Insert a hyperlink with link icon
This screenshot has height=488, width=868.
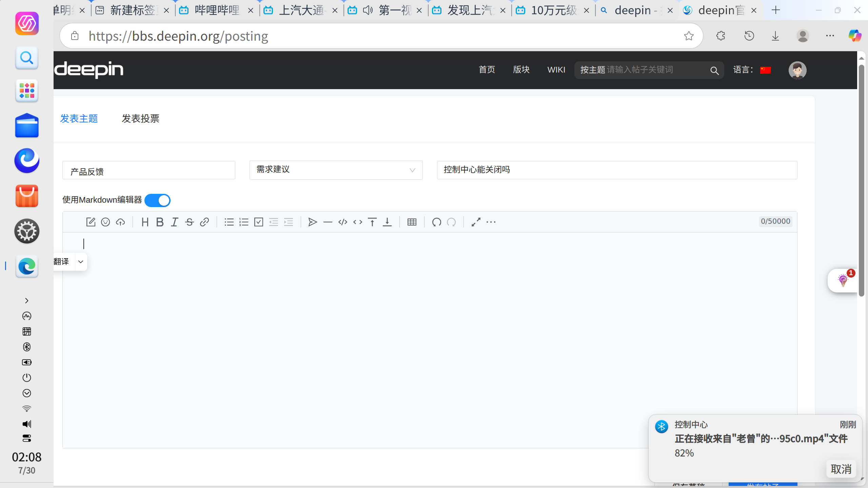coord(204,222)
